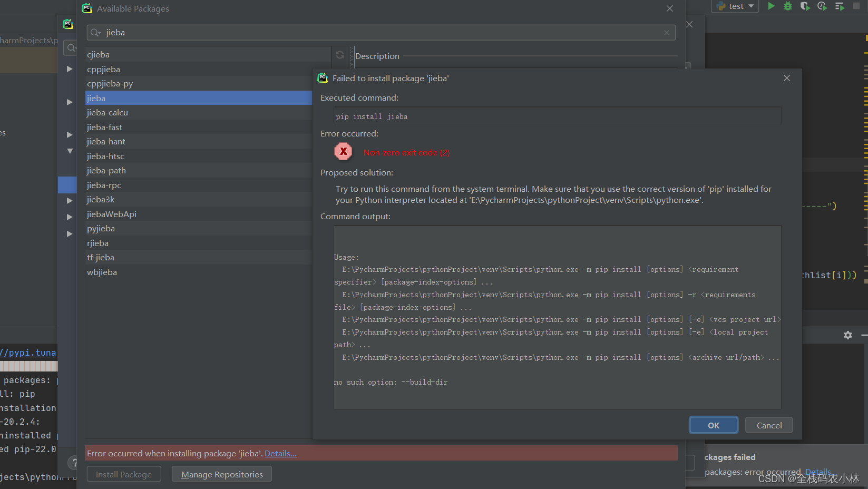Click 'no such option: --build-dir' output line
The height and width of the screenshot is (489, 868).
point(391,382)
